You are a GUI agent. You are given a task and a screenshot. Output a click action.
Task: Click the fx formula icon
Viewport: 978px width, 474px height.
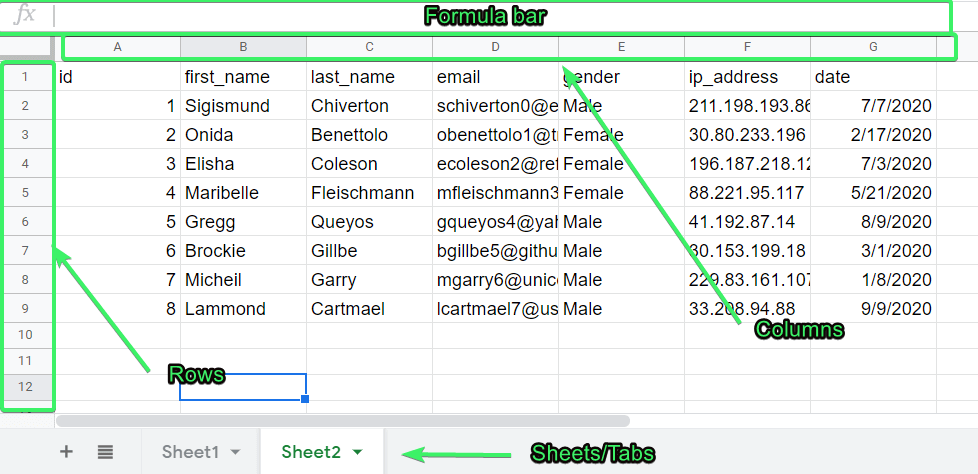25,14
